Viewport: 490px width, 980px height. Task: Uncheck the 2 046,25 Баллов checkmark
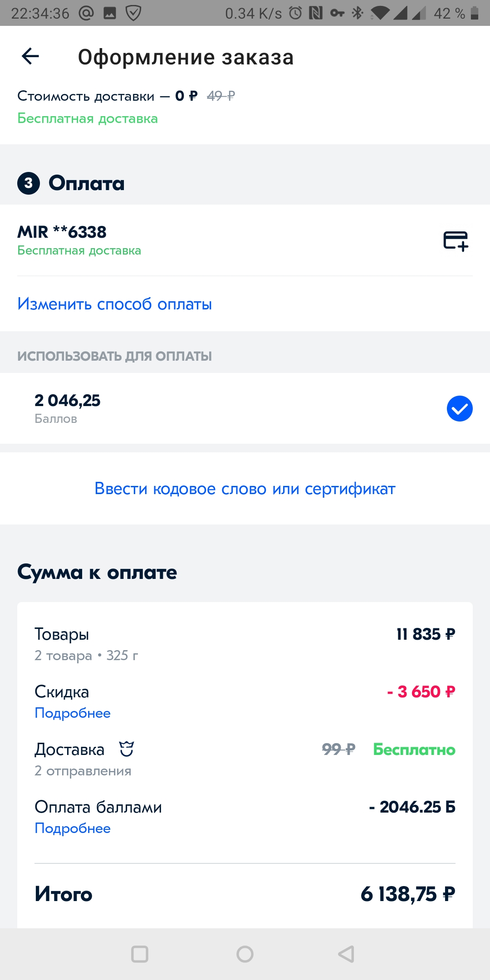[x=460, y=408]
